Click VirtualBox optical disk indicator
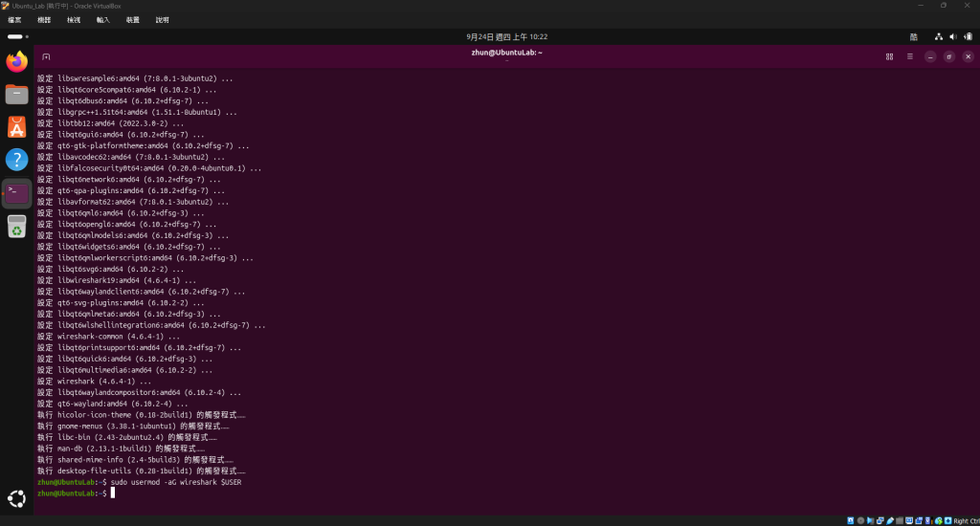This screenshot has width=980, height=526. point(860,520)
